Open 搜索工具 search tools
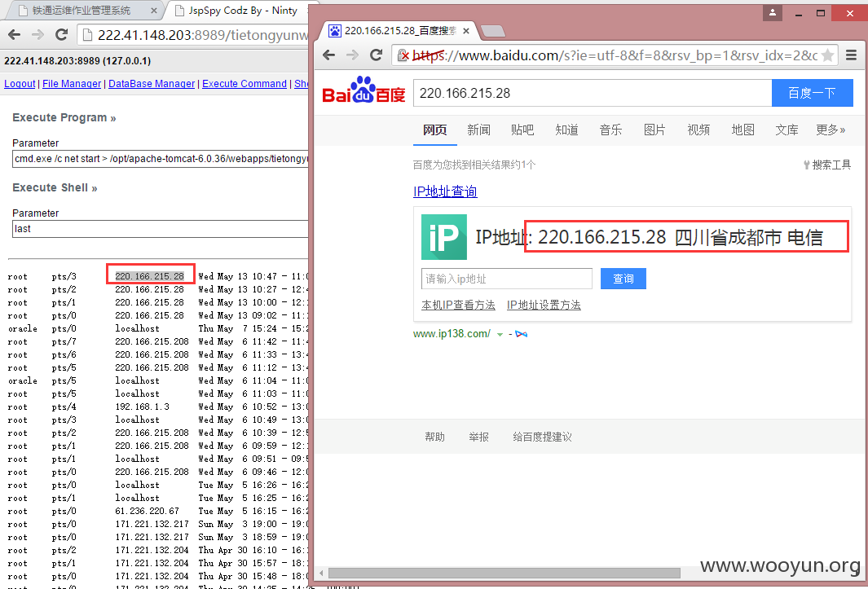 [827, 165]
